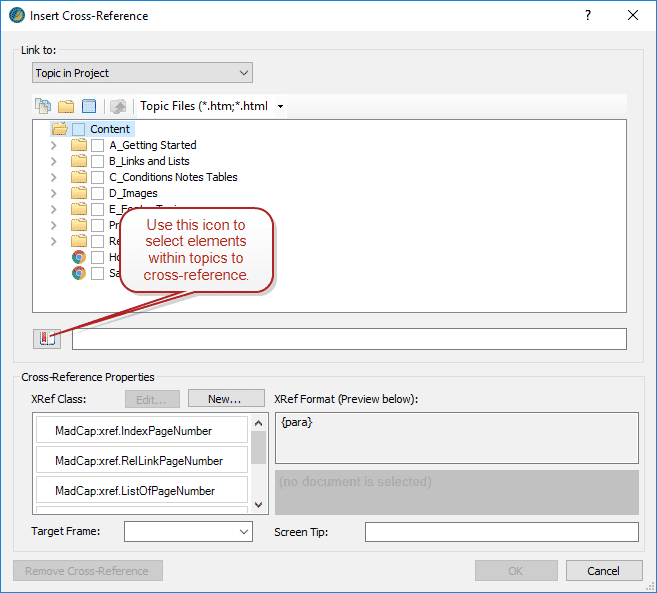Click the OK button

[x=516, y=571]
